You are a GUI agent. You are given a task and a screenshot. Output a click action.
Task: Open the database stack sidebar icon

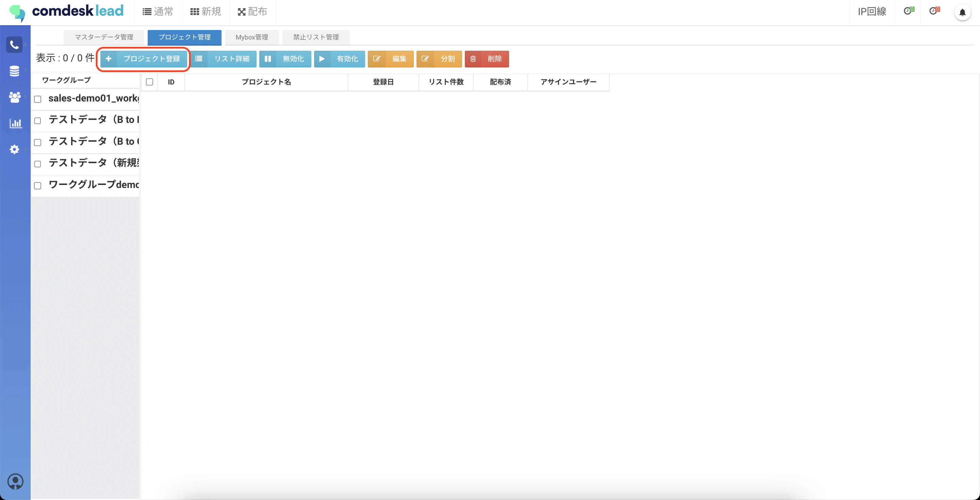click(x=14, y=71)
